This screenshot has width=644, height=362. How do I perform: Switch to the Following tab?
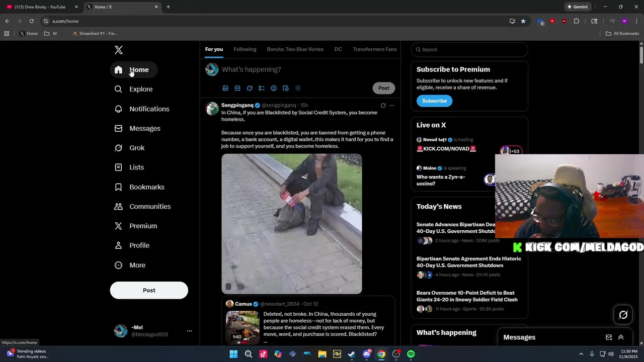click(x=245, y=49)
